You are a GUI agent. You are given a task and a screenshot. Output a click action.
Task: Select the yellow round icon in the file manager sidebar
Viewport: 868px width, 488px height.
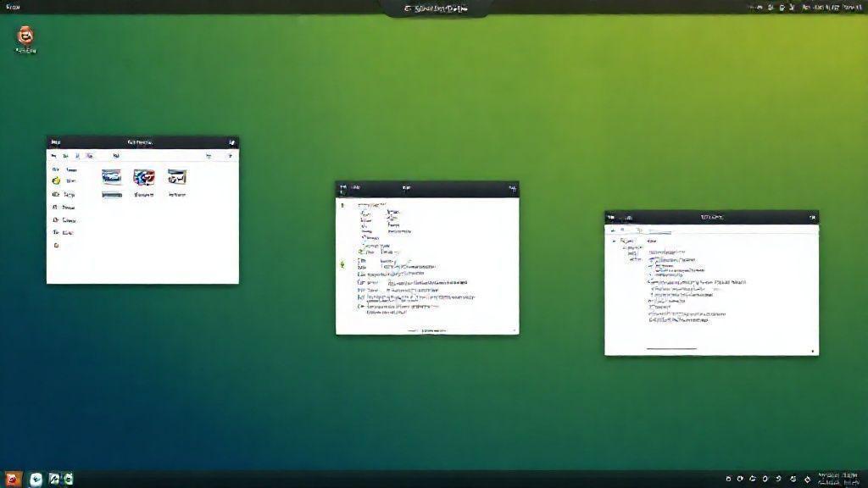click(56, 181)
